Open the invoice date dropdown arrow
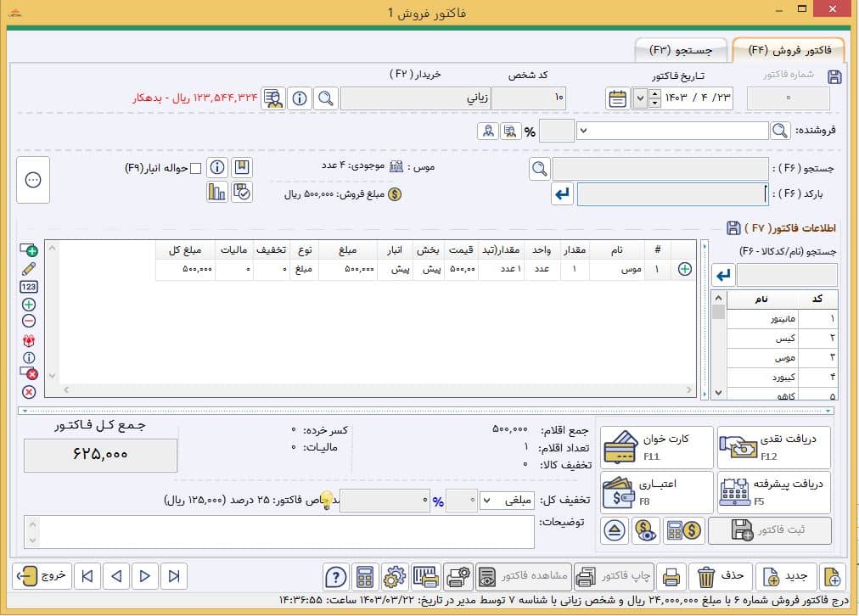 [x=640, y=99]
